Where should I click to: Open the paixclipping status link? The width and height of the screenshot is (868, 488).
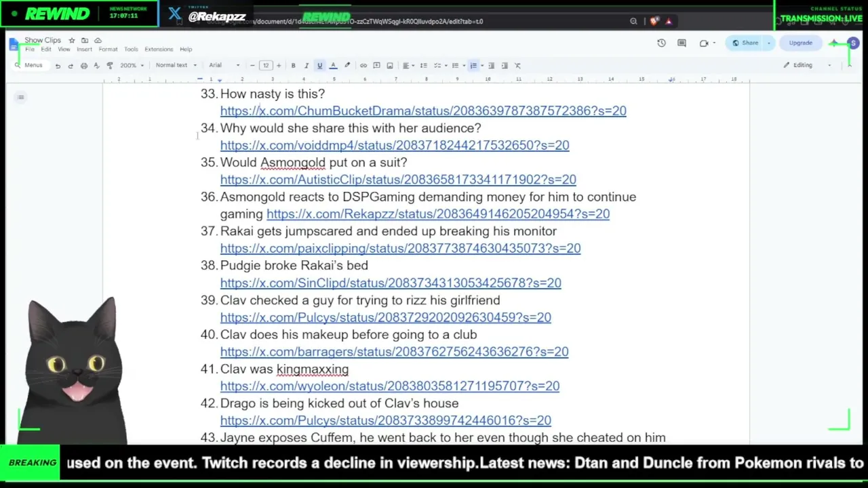[x=400, y=249]
